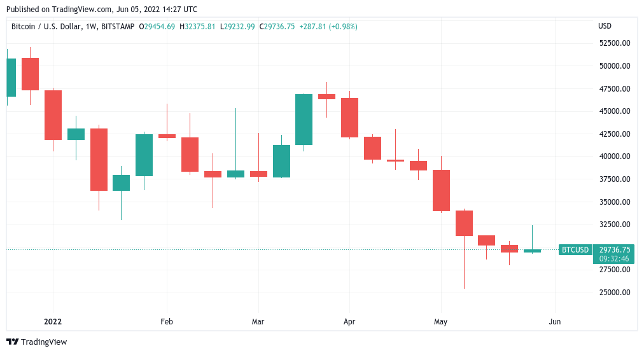644x353 pixels.
Task: Select the USD currency label
Action: [x=605, y=27]
